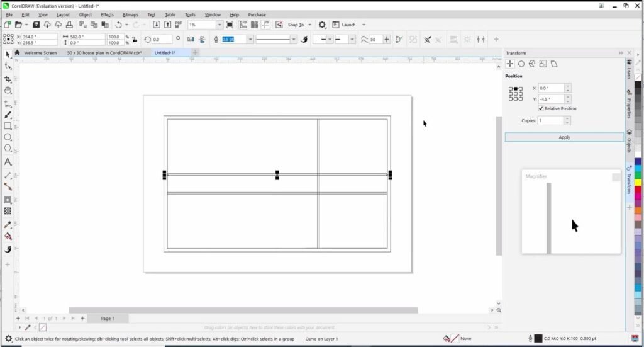Expand the Launch dropdown arrow
The height and width of the screenshot is (347, 644).
coord(364,25)
